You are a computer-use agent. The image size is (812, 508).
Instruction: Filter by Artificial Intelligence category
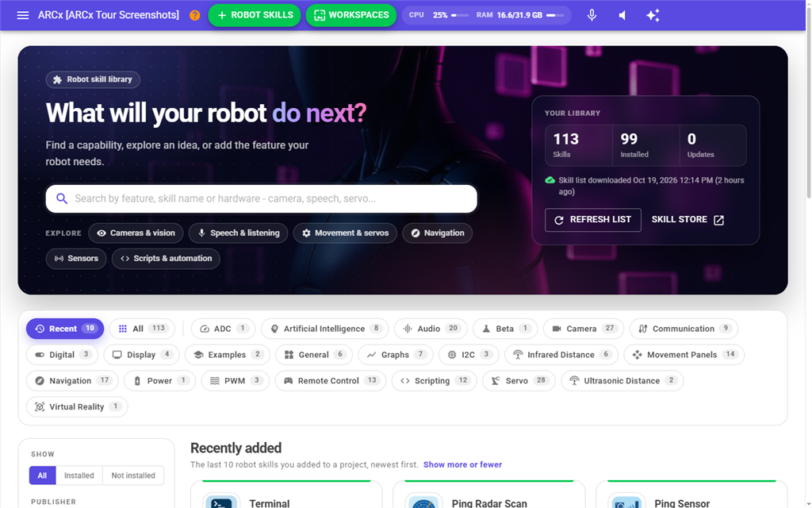[x=324, y=329]
